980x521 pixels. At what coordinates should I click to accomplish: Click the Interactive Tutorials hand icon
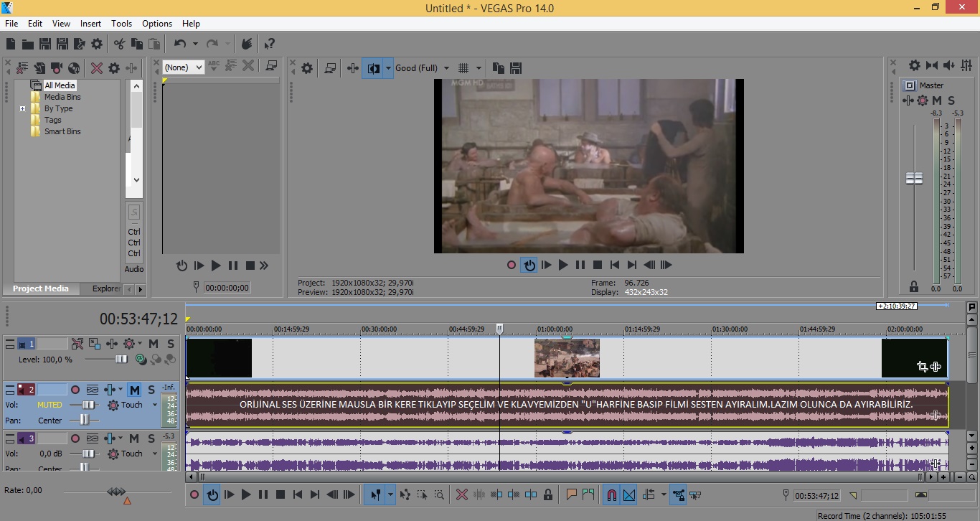pos(247,44)
